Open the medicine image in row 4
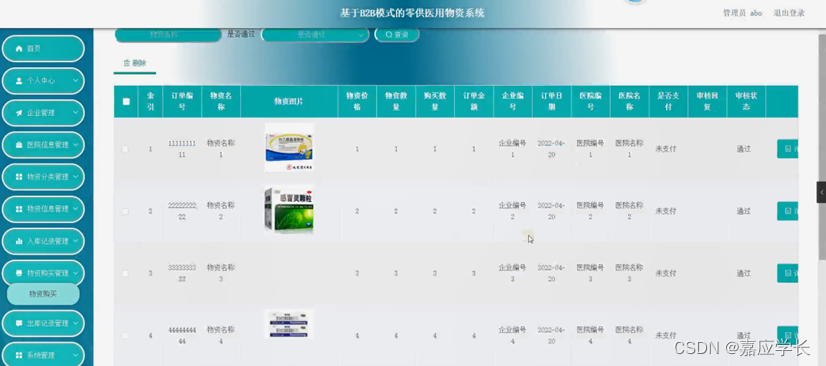Image resolution: width=826 pixels, height=366 pixels. point(289,324)
